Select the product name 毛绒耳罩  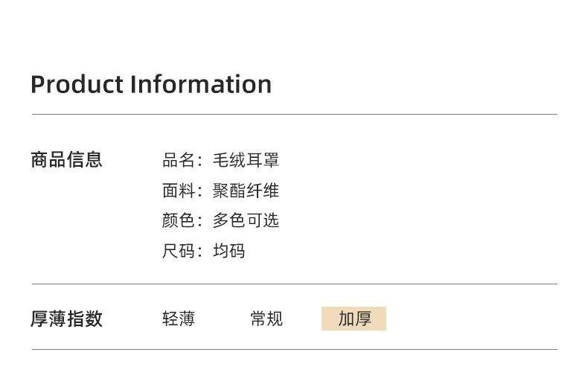tap(246, 160)
